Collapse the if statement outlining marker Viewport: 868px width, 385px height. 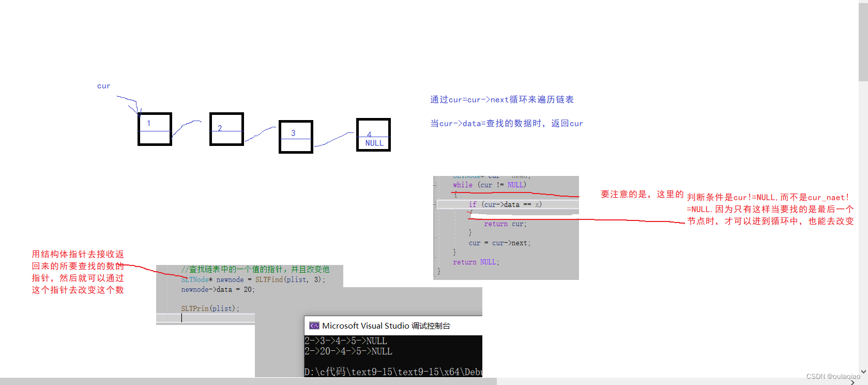pyautogui.click(x=435, y=204)
